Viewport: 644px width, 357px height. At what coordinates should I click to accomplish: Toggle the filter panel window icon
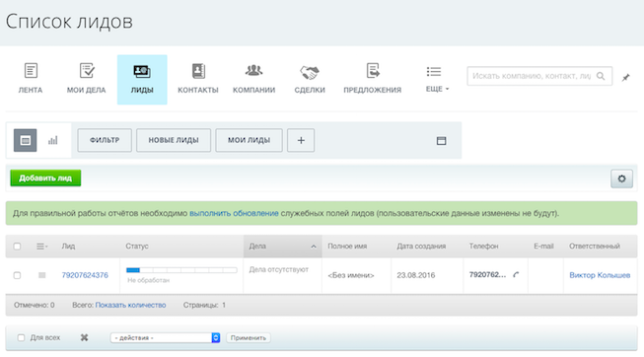click(x=441, y=141)
